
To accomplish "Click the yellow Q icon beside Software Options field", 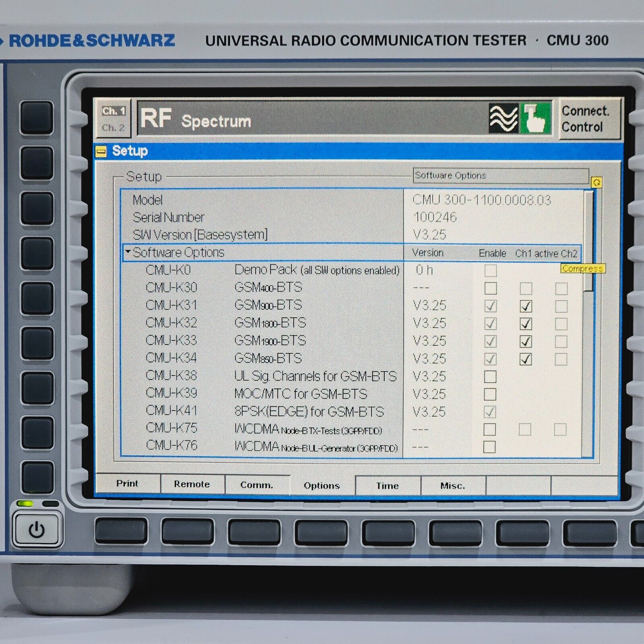I will tap(597, 182).
